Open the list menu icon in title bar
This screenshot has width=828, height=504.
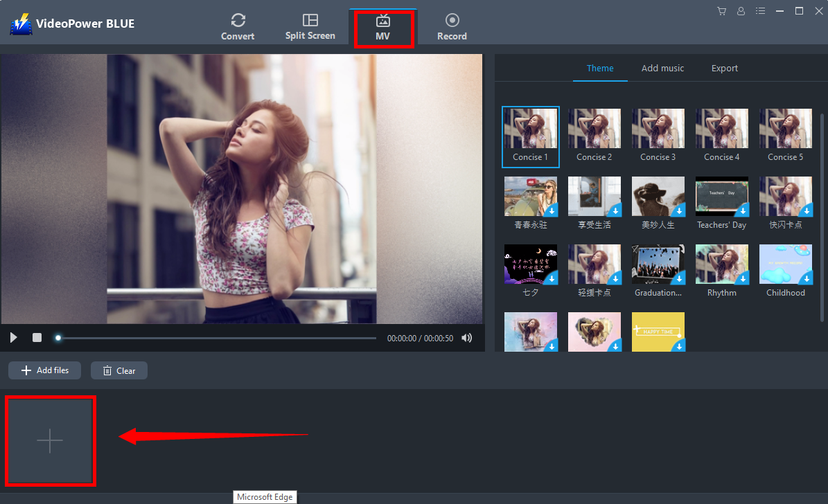point(761,11)
